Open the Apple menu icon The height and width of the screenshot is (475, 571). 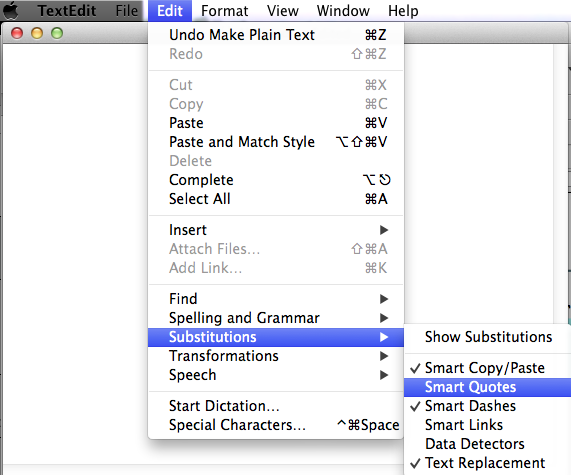point(10,10)
